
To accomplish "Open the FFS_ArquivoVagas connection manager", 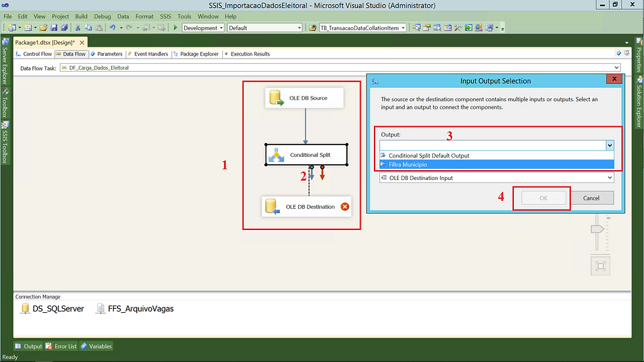I will pos(135,309).
